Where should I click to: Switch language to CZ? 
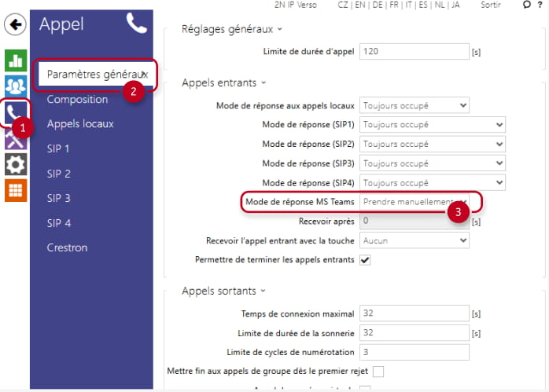coord(343,5)
